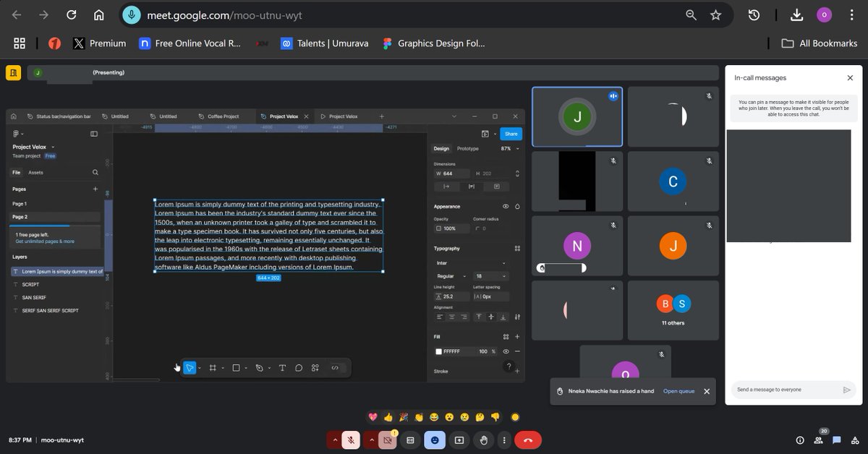Select the Pen tool in Figma toolbar
Viewport: 868px width, 454px height.
click(259, 368)
